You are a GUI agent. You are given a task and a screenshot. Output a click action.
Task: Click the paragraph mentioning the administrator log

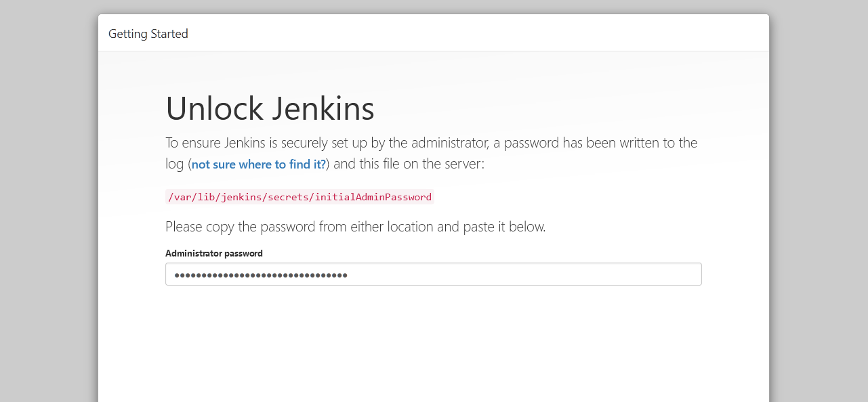coord(431,143)
